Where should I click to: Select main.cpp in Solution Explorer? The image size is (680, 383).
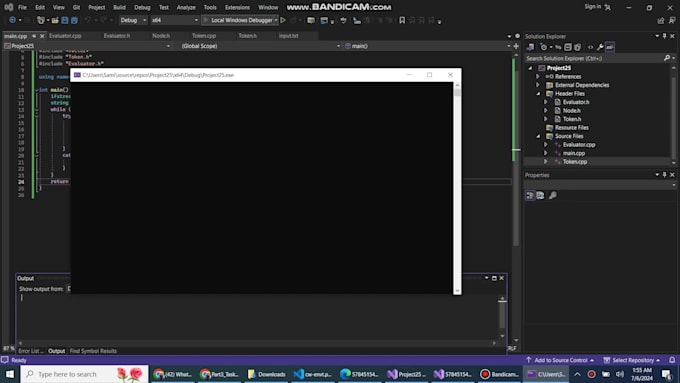pyautogui.click(x=574, y=153)
